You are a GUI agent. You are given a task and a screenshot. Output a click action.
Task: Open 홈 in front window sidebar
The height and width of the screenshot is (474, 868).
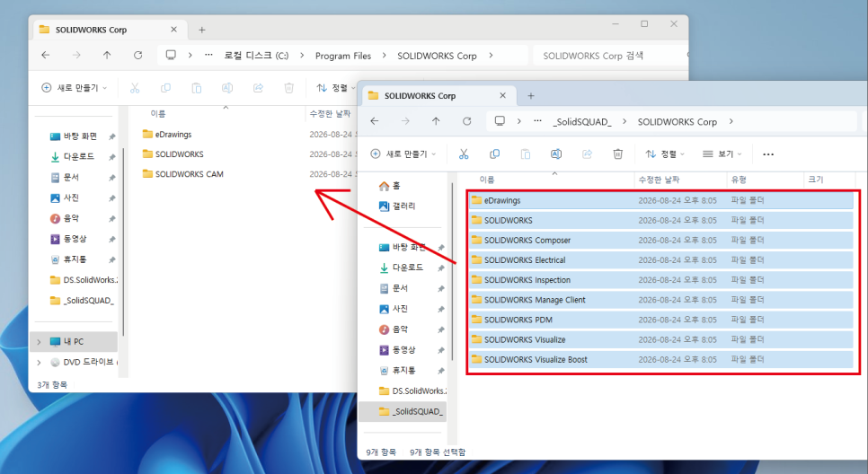389,186
